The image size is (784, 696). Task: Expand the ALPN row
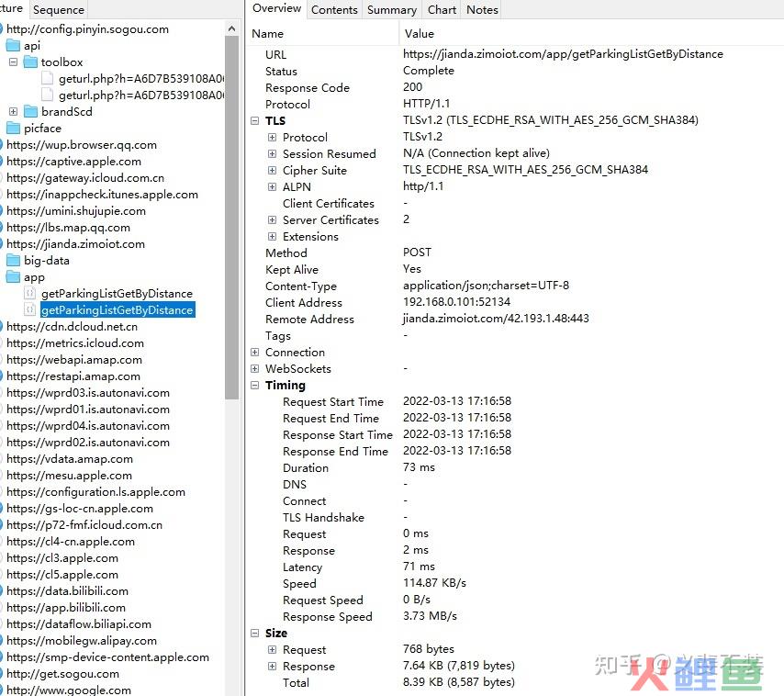click(272, 186)
